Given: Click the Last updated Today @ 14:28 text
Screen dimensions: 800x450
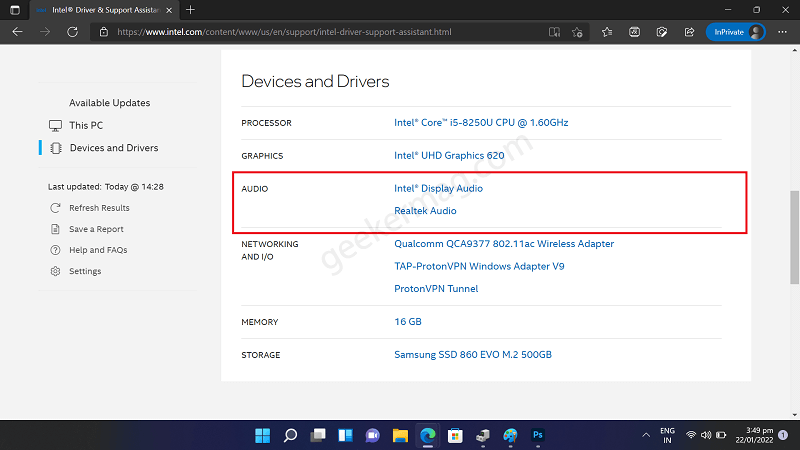Looking at the screenshot, I should click(106, 187).
